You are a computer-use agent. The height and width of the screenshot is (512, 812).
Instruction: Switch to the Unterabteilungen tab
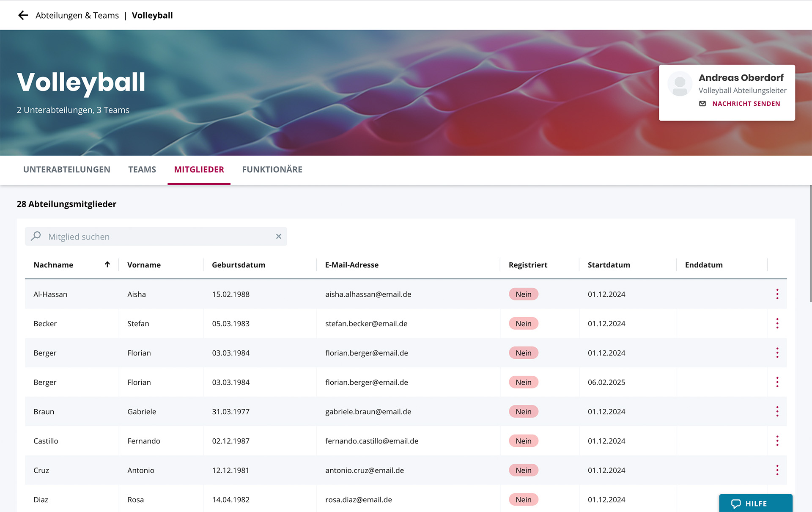point(66,170)
